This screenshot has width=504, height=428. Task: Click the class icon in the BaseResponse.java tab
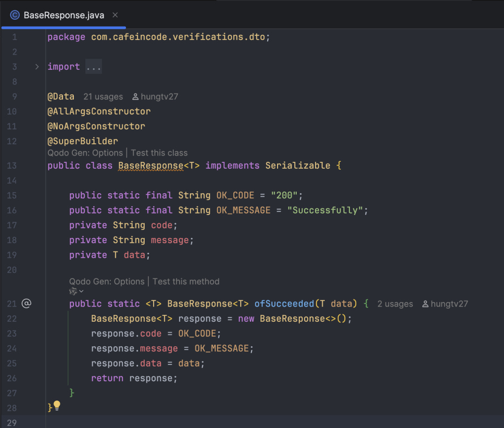(15, 15)
